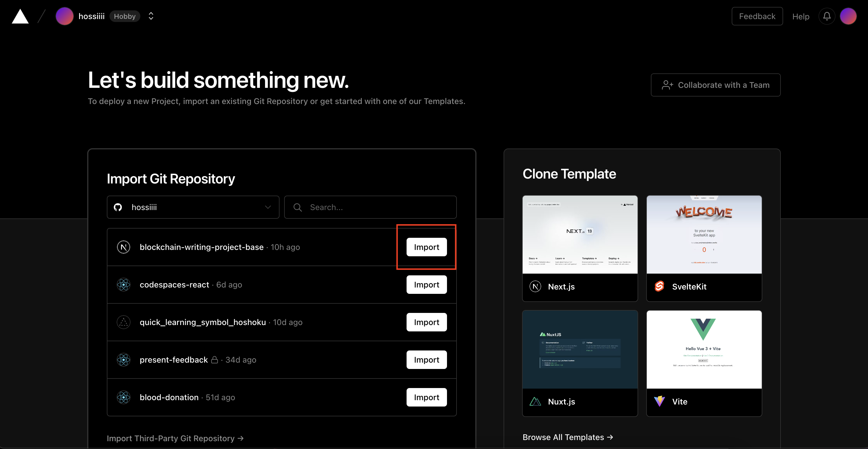Click the React icon beside codespaces-react
This screenshot has height=449, width=868.
(x=124, y=285)
